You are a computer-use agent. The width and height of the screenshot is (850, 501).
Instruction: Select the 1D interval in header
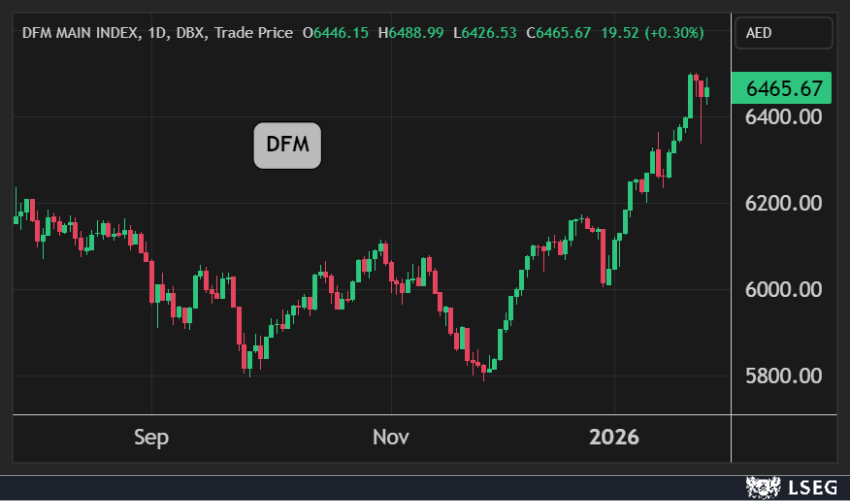(x=162, y=33)
